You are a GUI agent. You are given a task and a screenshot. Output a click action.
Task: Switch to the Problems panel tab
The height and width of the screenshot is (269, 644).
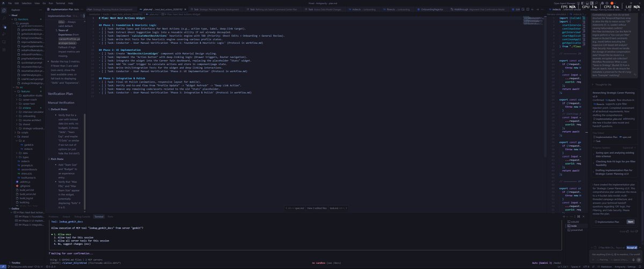coord(54,216)
